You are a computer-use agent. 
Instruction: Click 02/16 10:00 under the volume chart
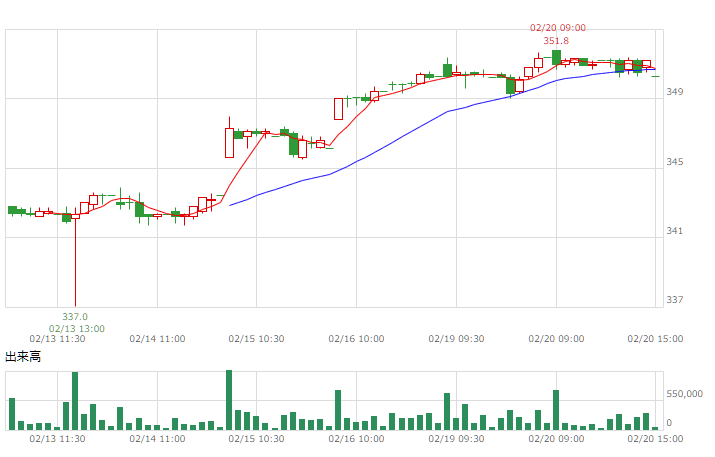click(356, 439)
